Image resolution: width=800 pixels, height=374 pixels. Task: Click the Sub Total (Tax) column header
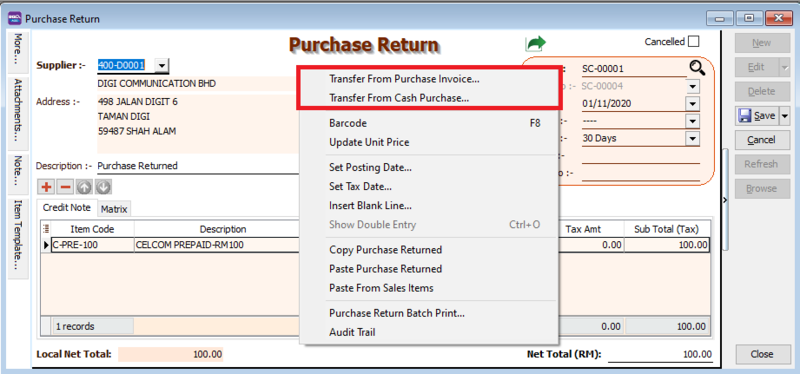[x=666, y=229]
